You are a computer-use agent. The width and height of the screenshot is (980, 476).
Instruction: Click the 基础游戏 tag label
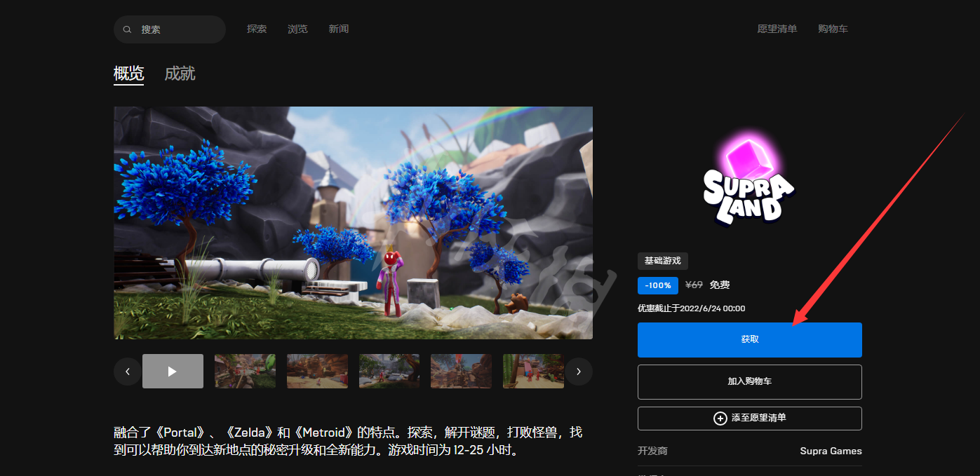663,261
